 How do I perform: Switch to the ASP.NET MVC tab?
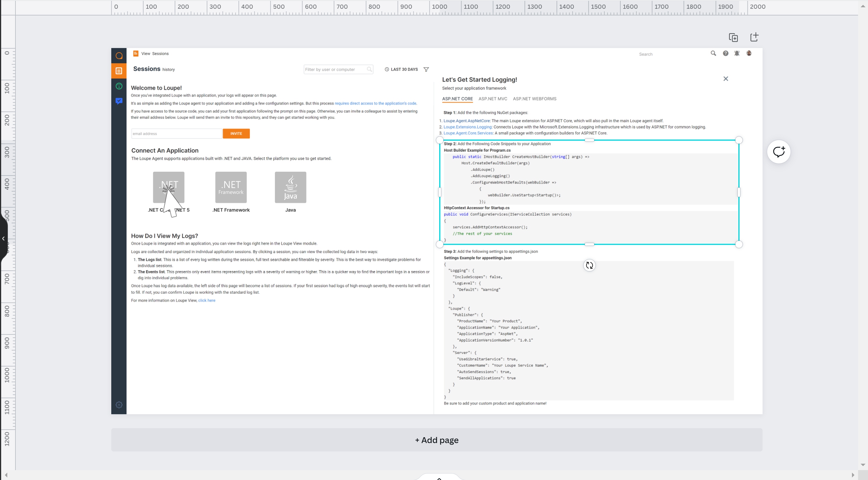tap(493, 99)
